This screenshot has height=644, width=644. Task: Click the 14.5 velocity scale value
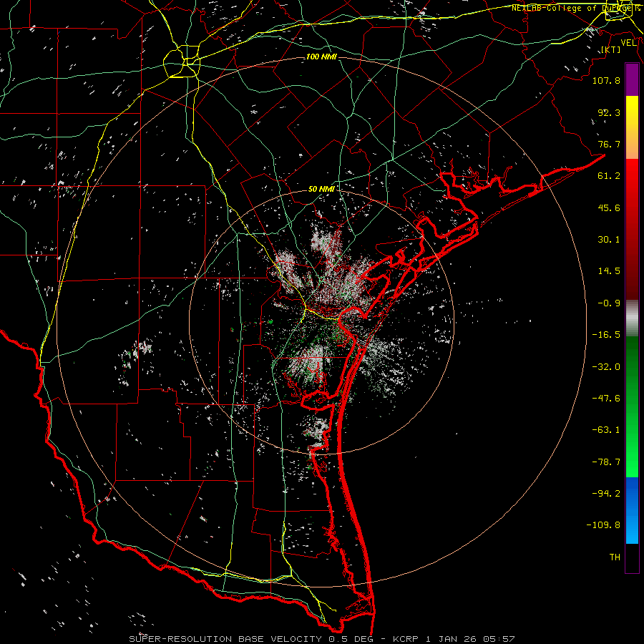point(609,271)
